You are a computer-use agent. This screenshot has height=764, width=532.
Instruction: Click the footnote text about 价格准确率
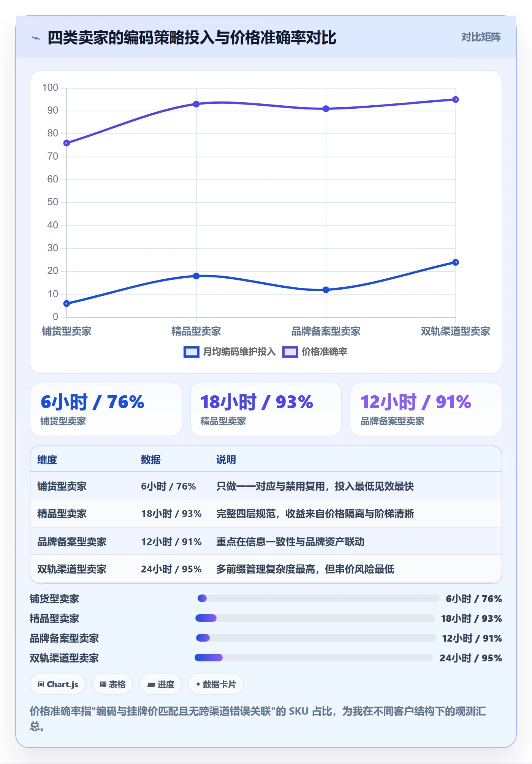click(258, 718)
